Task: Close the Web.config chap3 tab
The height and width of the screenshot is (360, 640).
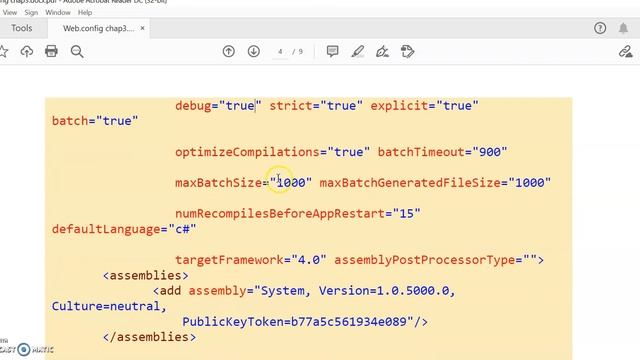Action: [x=142, y=28]
